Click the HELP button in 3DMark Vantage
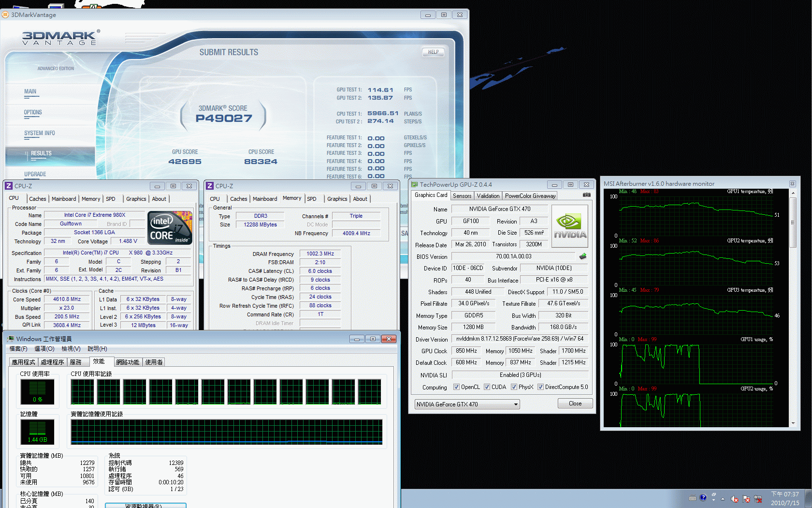 pos(433,52)
